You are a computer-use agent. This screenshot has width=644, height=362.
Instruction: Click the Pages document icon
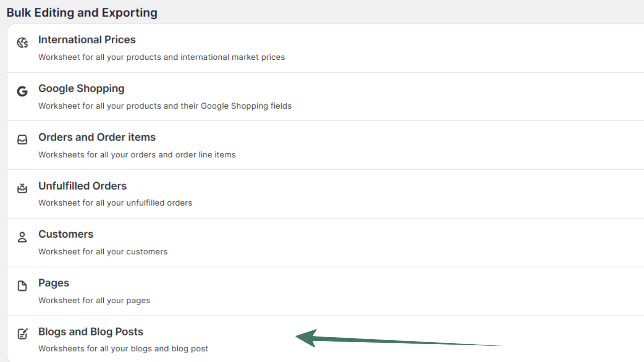tap(22, 286)
